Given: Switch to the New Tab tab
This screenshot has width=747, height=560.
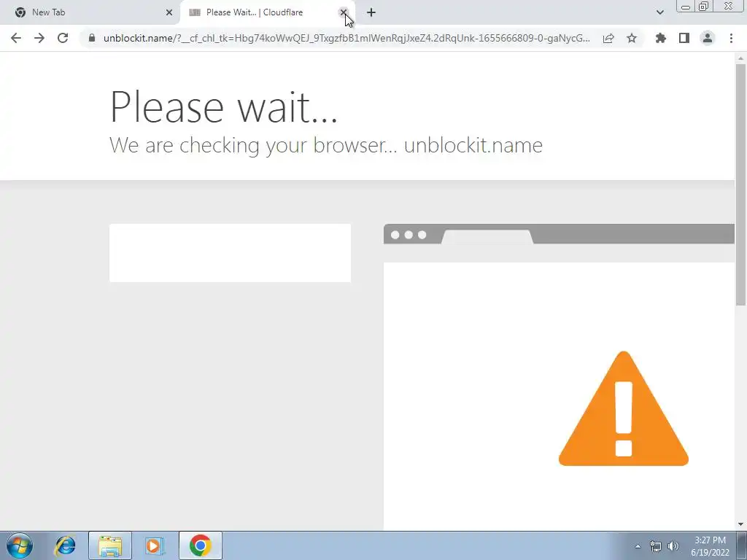Looking at the screenshot, I should (x=90, y=12).
